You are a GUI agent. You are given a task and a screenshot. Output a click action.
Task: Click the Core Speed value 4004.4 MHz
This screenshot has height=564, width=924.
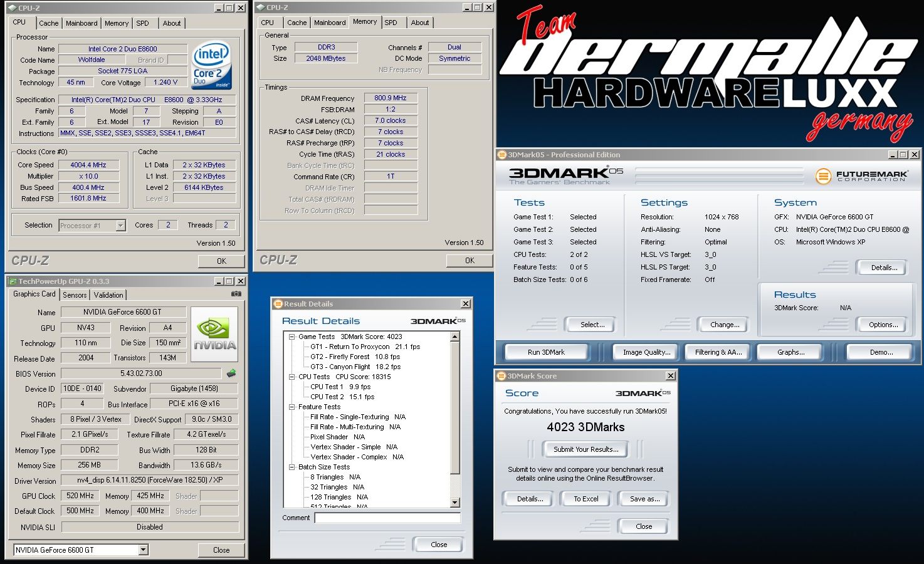(x=88, y=165)
